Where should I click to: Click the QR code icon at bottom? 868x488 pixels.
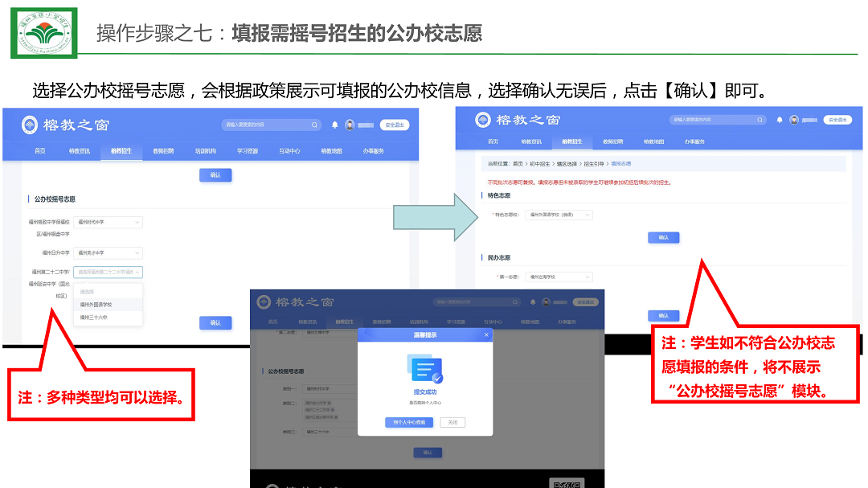567,483
